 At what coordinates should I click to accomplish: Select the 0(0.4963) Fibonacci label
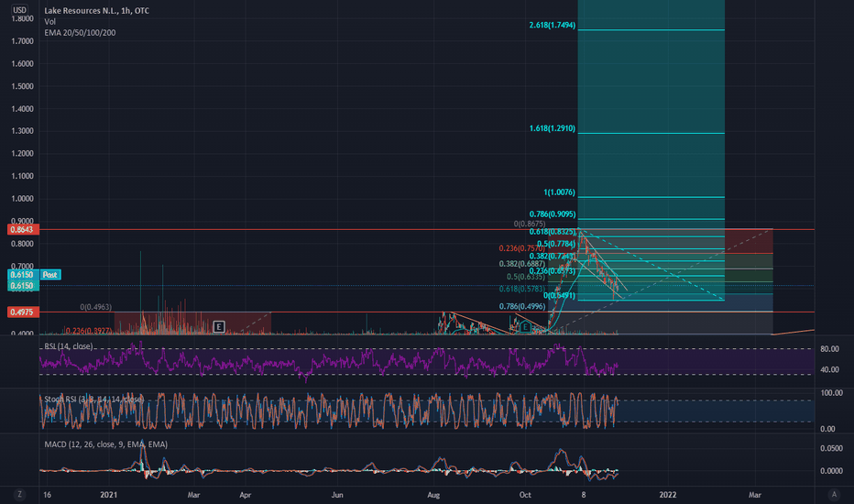[x=96, y=307]
